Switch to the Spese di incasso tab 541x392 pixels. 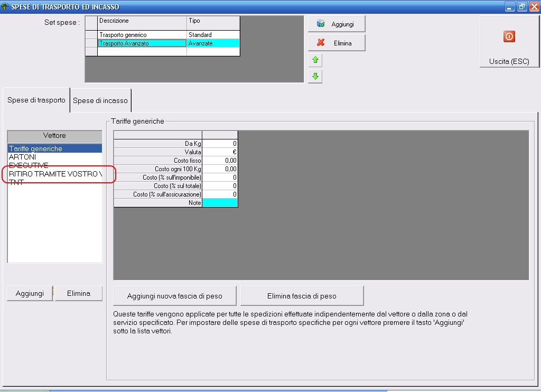click(100, 100)
